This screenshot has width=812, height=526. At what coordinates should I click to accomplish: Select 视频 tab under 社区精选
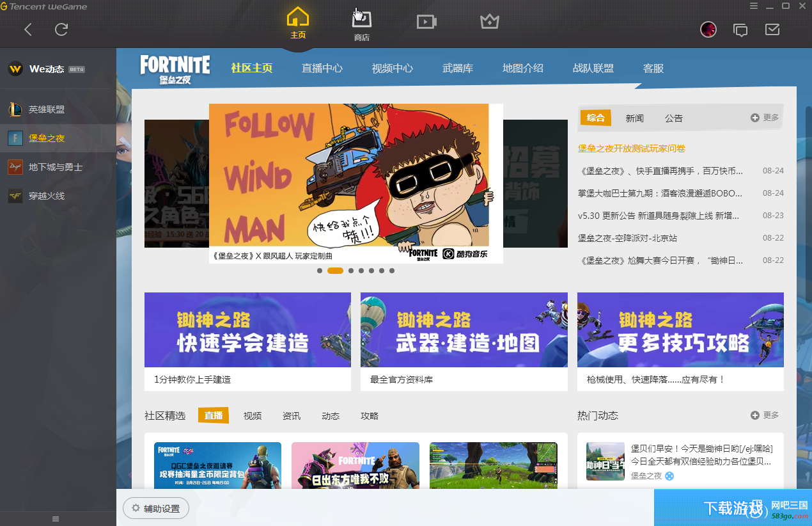tap(253, 416)
